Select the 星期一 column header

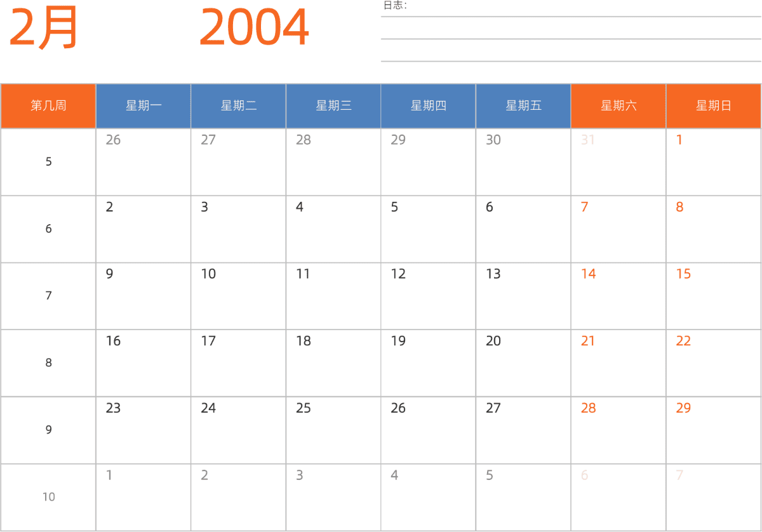[144, 106]
